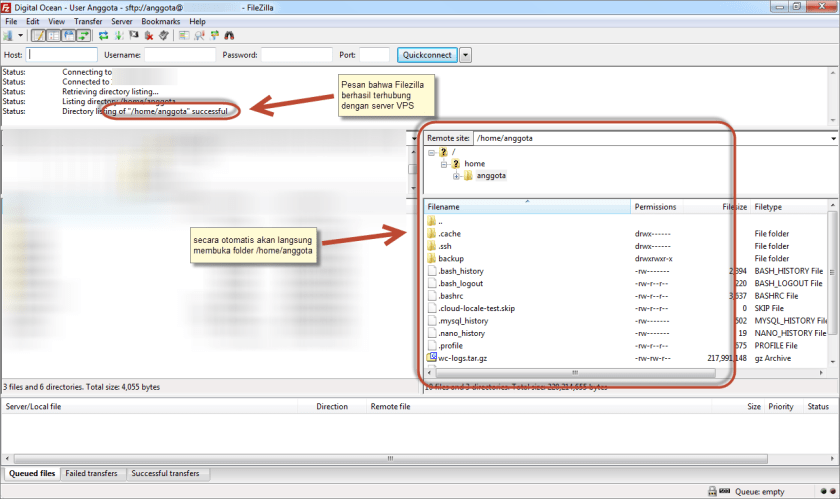
Task: Click the lock encryption icon in status bar
Action: 712,491
